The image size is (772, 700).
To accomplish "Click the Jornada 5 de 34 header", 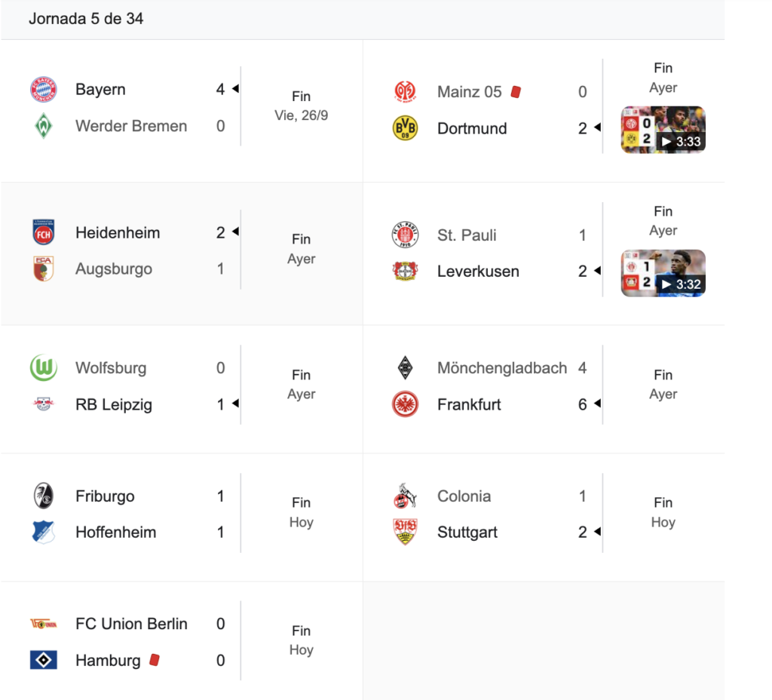I will [86, 19].
